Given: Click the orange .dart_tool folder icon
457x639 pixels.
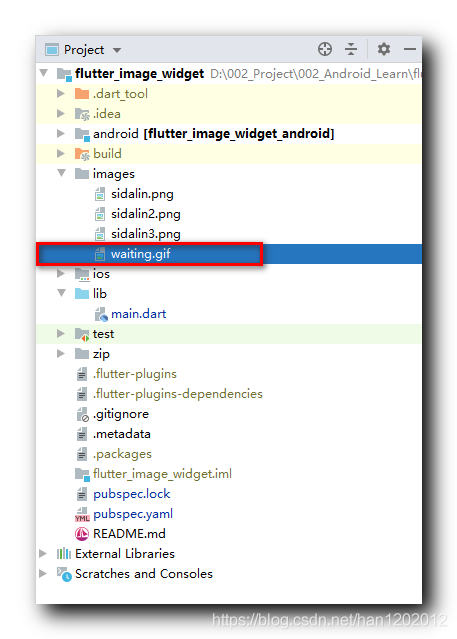Looking at the screenshot, I should pyautogui.click(x=82, y=94).
